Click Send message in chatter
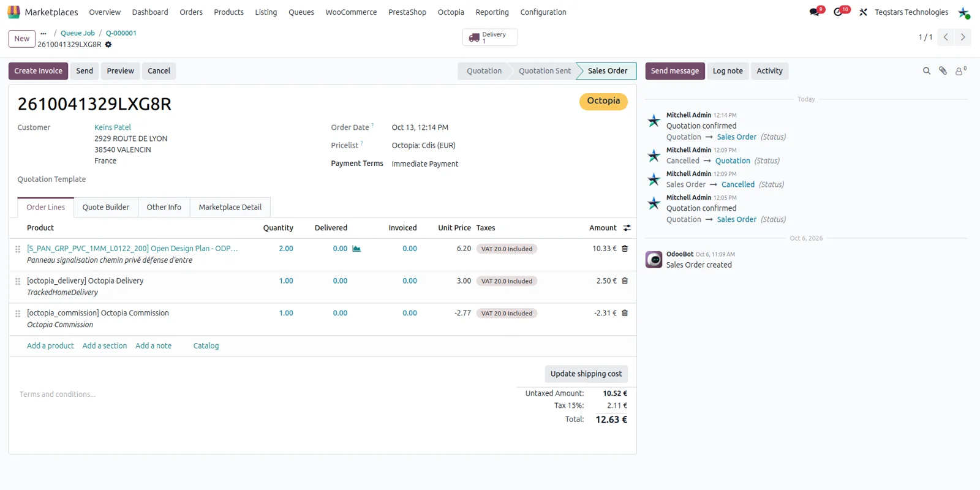 [675, 71]
